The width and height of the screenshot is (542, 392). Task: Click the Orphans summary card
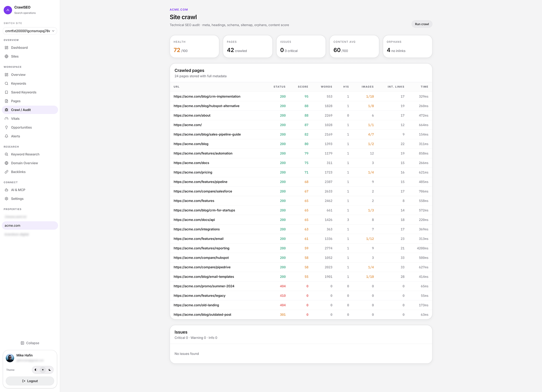pyautogui.click(x=408, y=47)
